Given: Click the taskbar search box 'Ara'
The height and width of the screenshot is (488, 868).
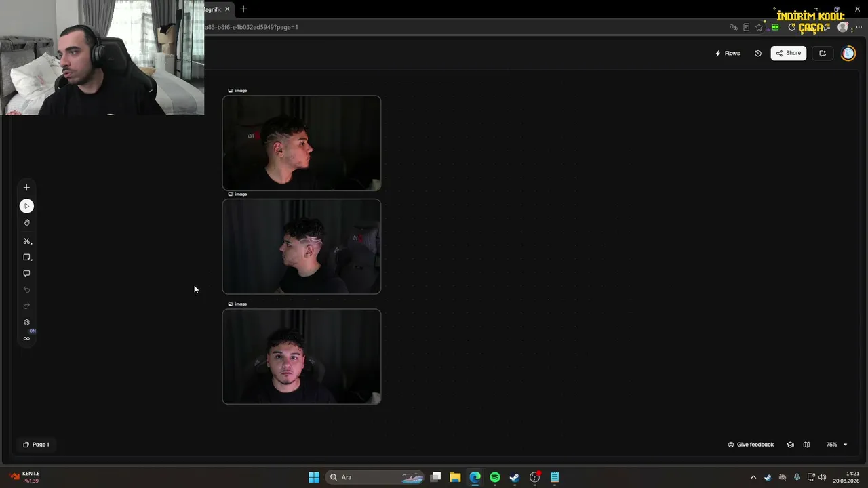Looking at the screenshot, I should pos(376,477).
